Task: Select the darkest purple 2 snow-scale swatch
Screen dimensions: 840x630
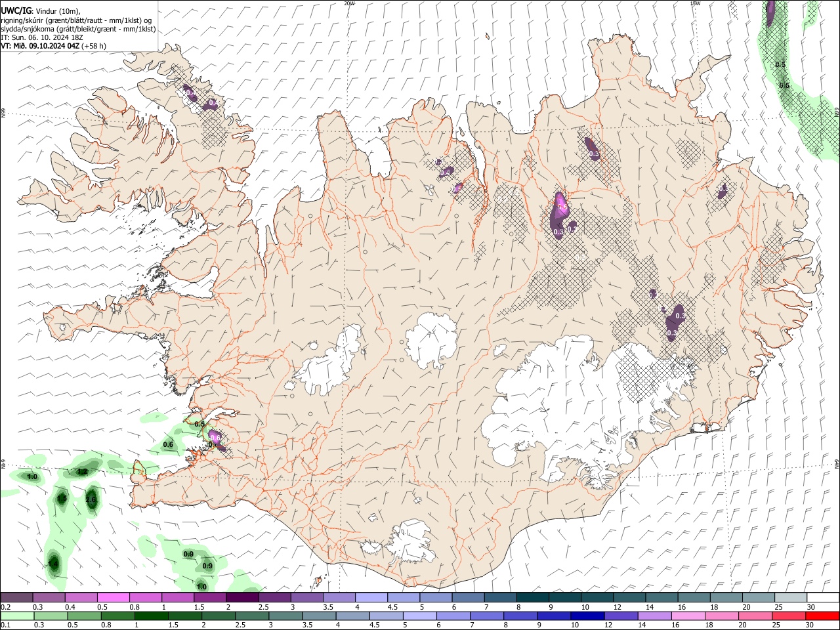Action: point(242,598)
